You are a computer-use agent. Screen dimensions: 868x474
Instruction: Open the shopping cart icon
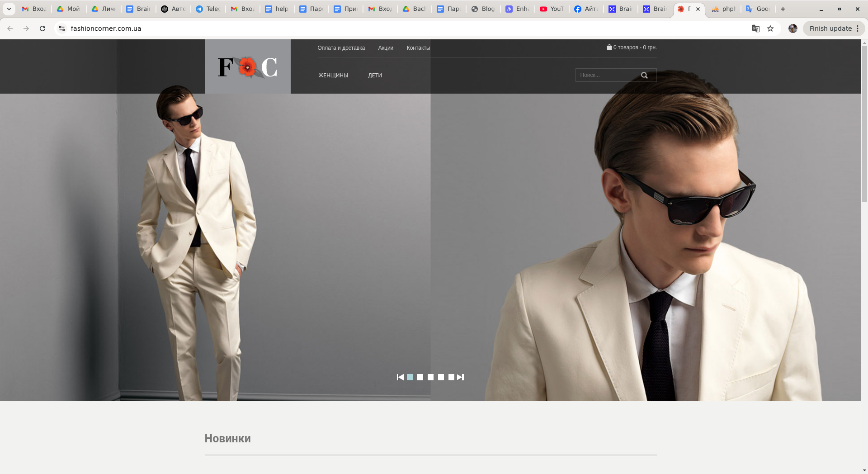coord(609,47)
